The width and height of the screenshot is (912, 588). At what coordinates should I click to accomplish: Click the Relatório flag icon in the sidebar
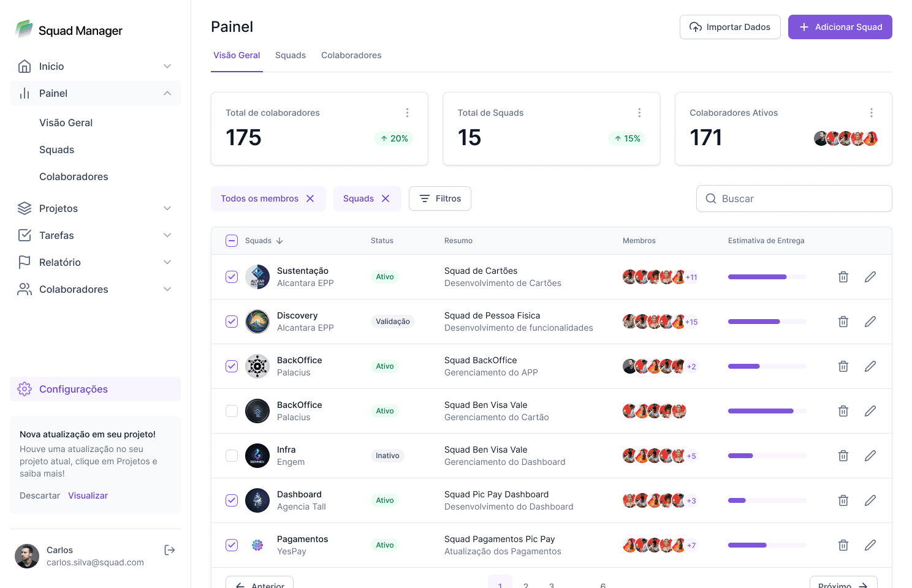point(25,262)
